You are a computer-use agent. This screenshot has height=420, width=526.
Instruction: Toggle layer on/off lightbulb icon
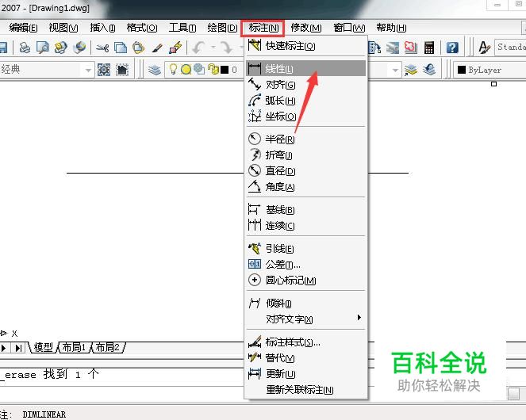173,70
